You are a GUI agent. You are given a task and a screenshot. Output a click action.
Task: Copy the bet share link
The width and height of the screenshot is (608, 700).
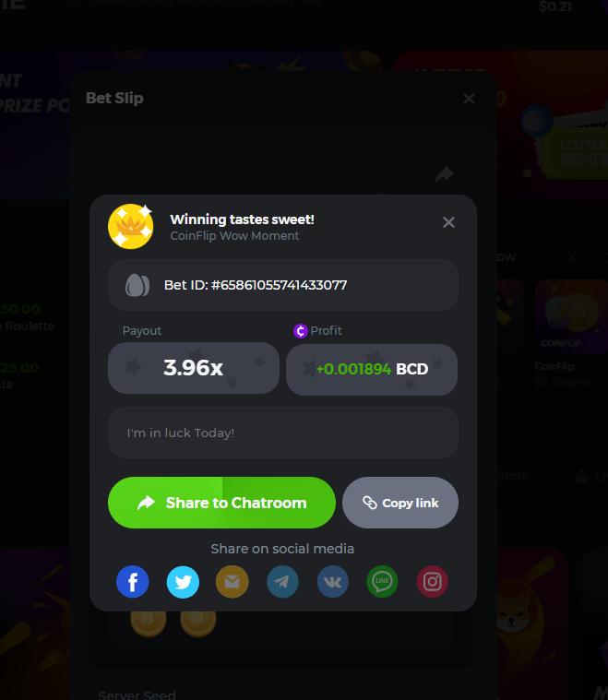[400, 503]
